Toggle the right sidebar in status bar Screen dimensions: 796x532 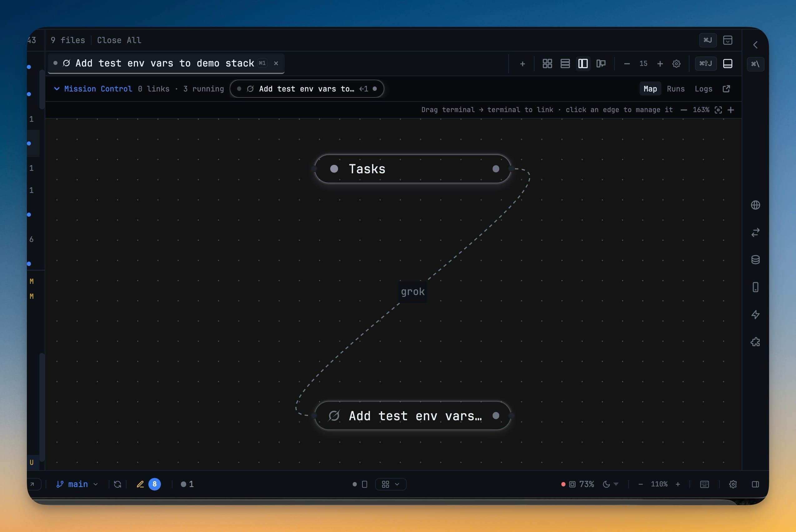click(755, 484)
